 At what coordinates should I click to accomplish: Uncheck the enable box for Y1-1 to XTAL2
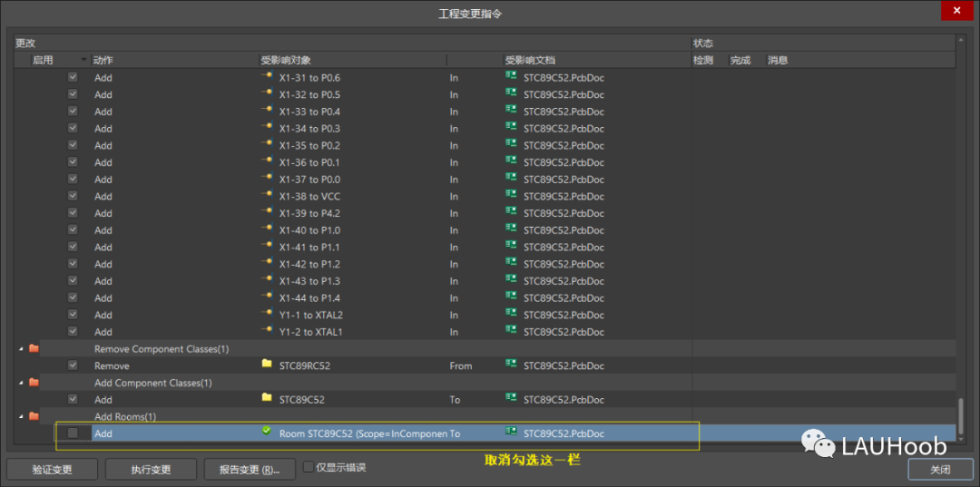pyautogui.click(x=73, y=314)
